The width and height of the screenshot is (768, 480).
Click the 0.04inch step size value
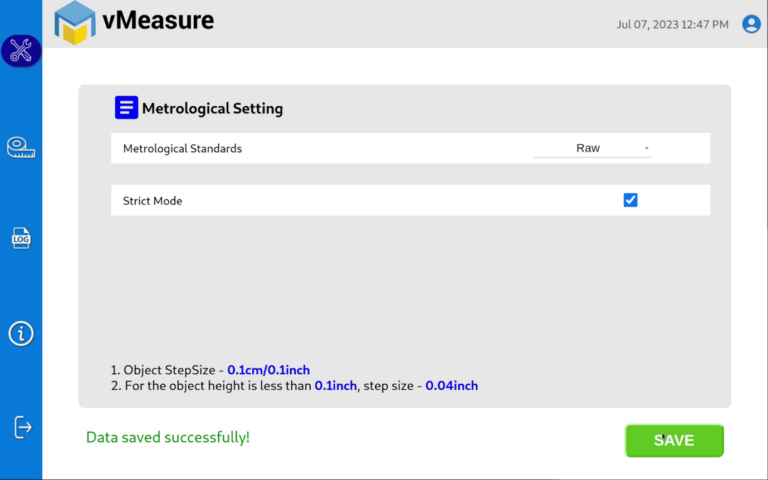pos(452,385)
